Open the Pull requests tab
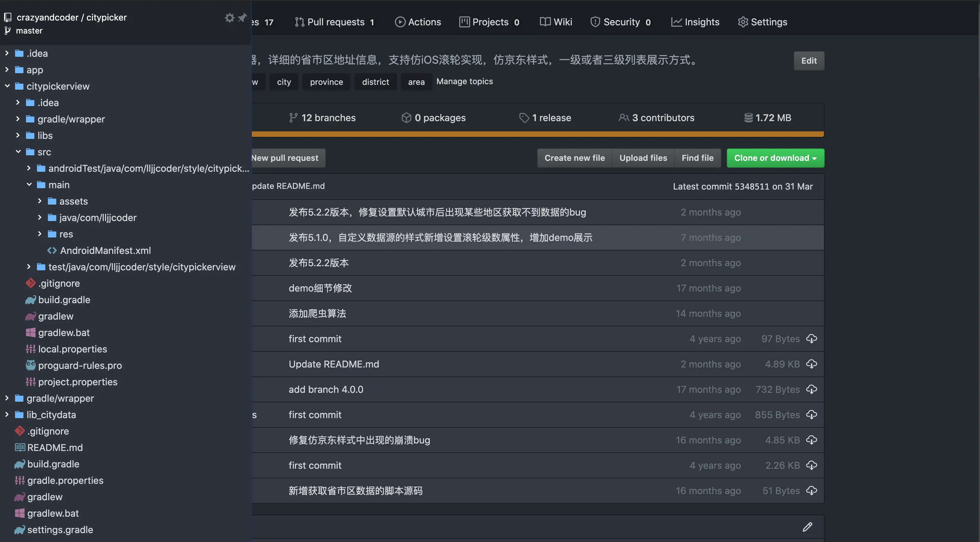Viewport: 980px width, 542px height. click(335, 22)
